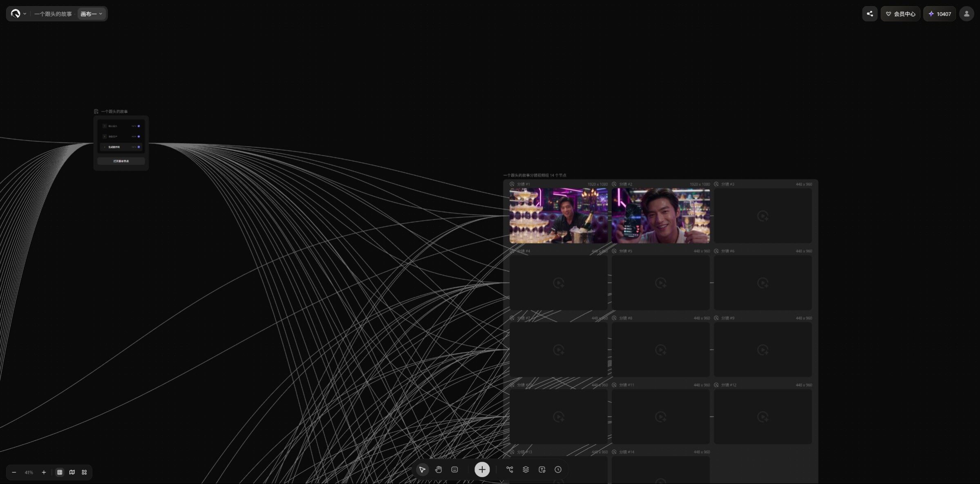
Task: Open the history clock icon
Action: (558, 470)
